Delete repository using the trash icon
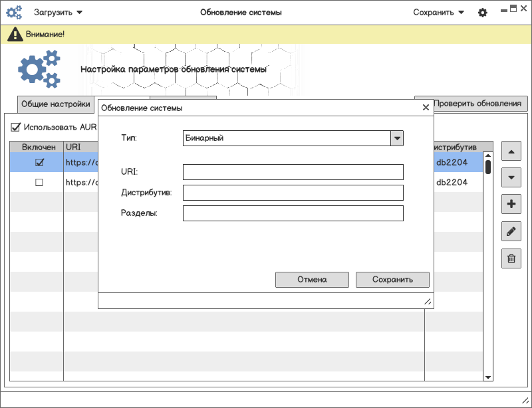This screenshot has width=532, height=408. [511, 258]
